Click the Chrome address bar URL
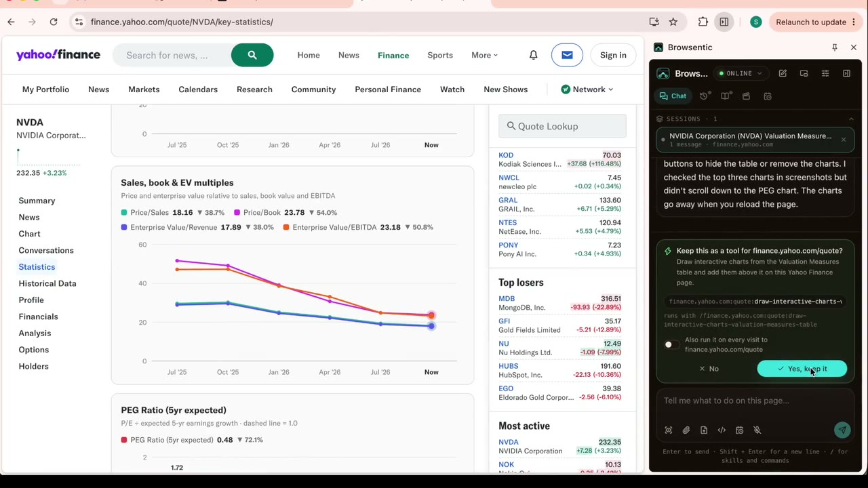868x488 pixels. tap(182, 22)
